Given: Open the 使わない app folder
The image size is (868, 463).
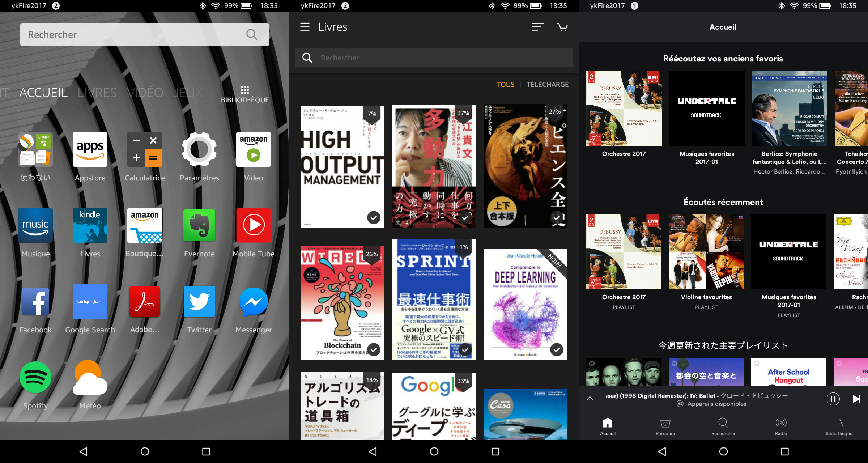Looking at the screenshot, I should (35, 149).
